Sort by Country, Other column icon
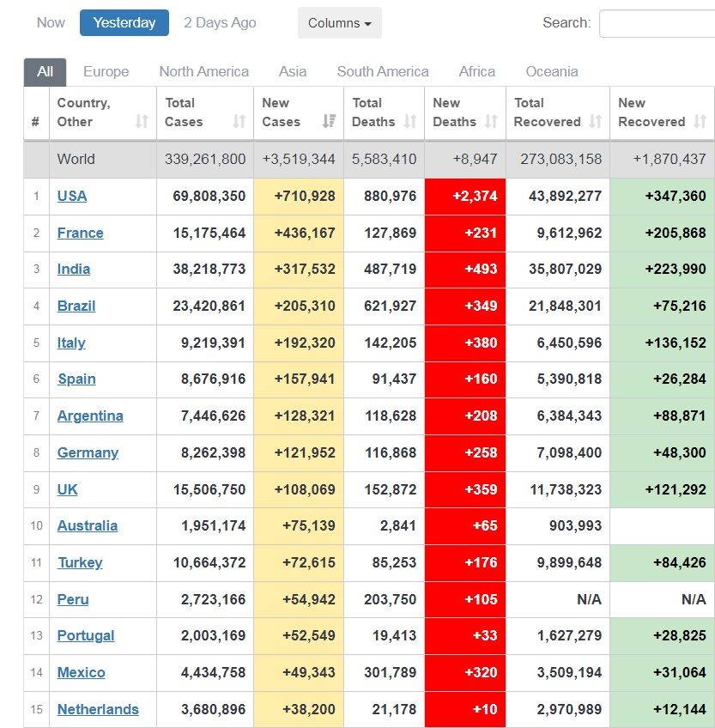The image size is (715, 728). point(142,122)
